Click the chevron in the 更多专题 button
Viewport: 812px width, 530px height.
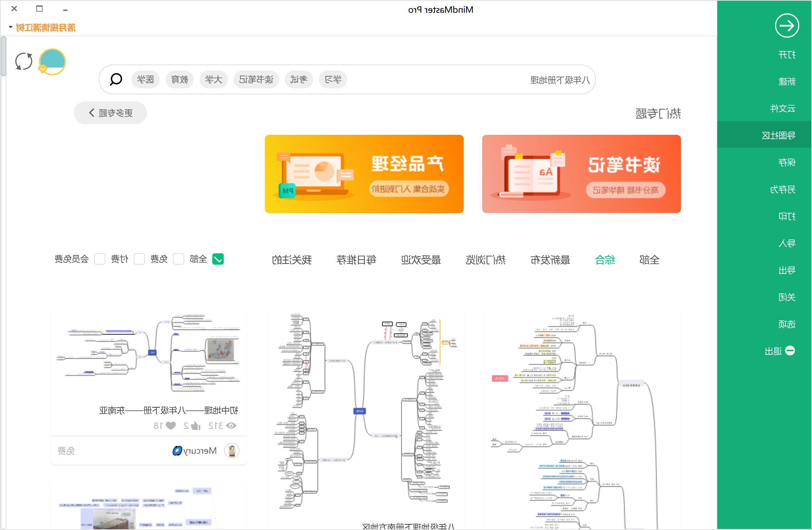coord(92,113)
